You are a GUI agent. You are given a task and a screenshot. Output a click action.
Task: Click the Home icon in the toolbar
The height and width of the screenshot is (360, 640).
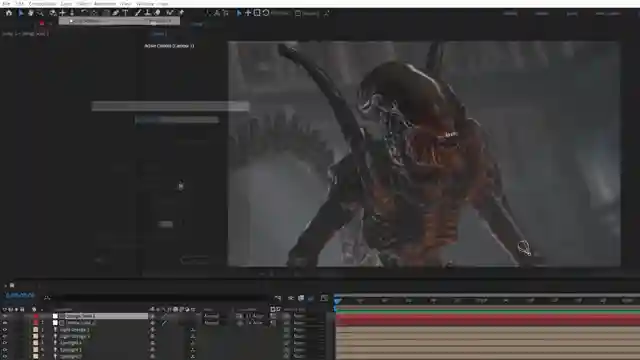[9, 13]
